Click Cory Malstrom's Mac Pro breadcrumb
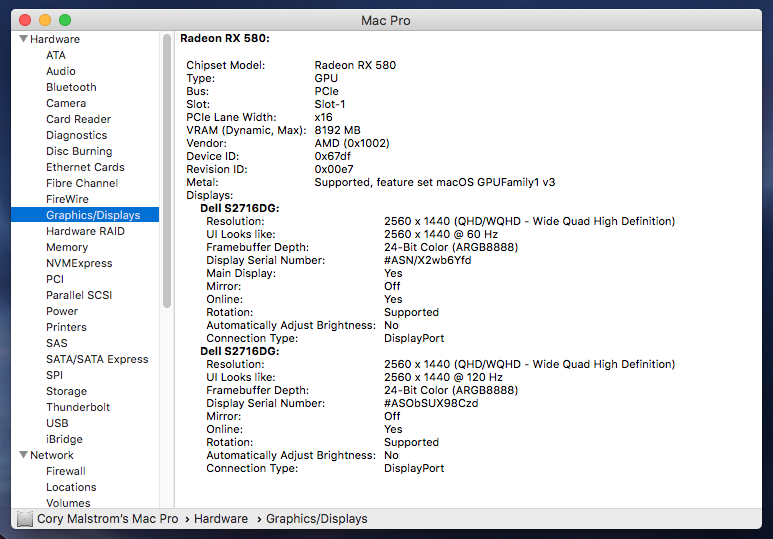773x539 pixels. (x=107, y=519)
